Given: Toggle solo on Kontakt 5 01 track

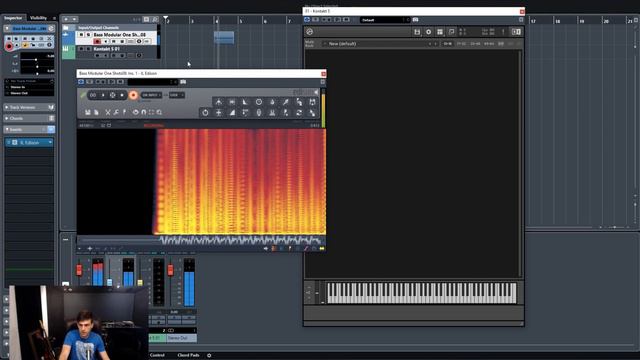Looking at the screenshot, I should (x=88, y=49).
